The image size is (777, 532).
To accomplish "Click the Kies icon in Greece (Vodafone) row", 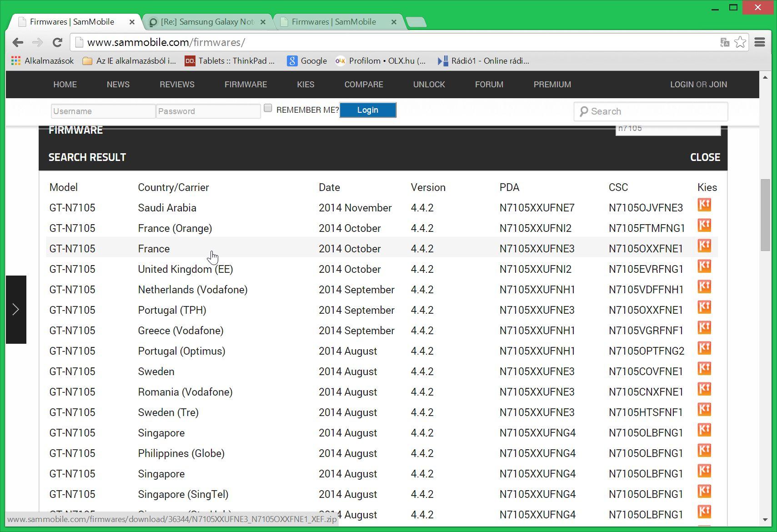I will pos(704,328).
